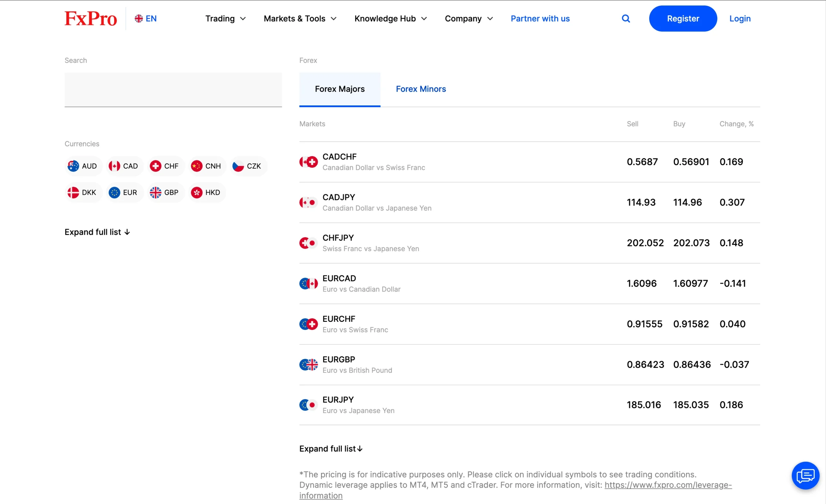Click EURJPY change value 0.186
This screenshot has height=504, width=826.
click(731, 405)
